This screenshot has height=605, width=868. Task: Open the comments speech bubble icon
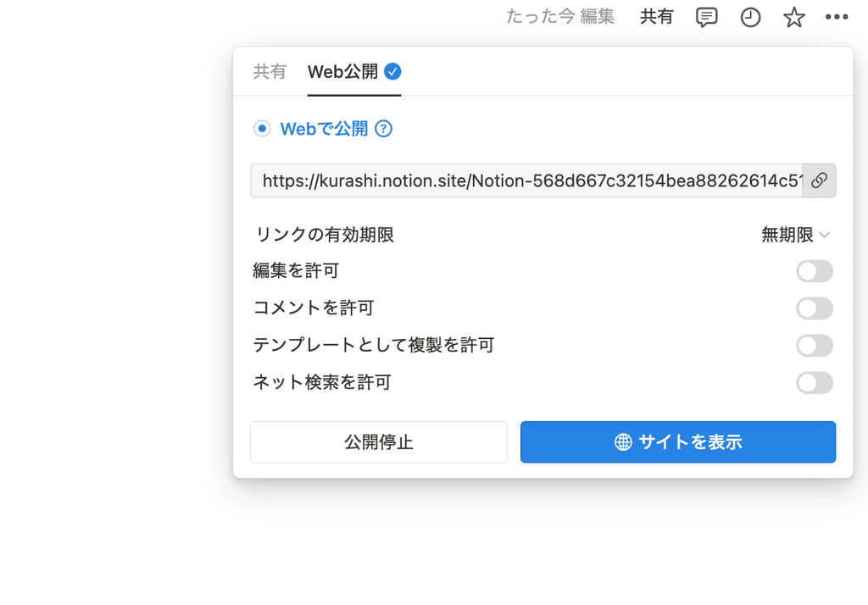[706, 17]
